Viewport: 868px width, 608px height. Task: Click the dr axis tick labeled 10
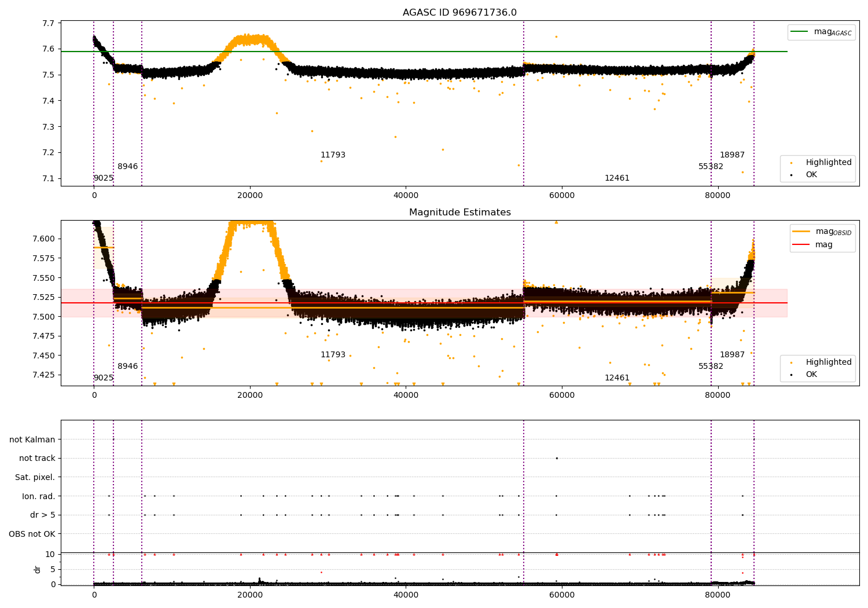tap(50, 554)
